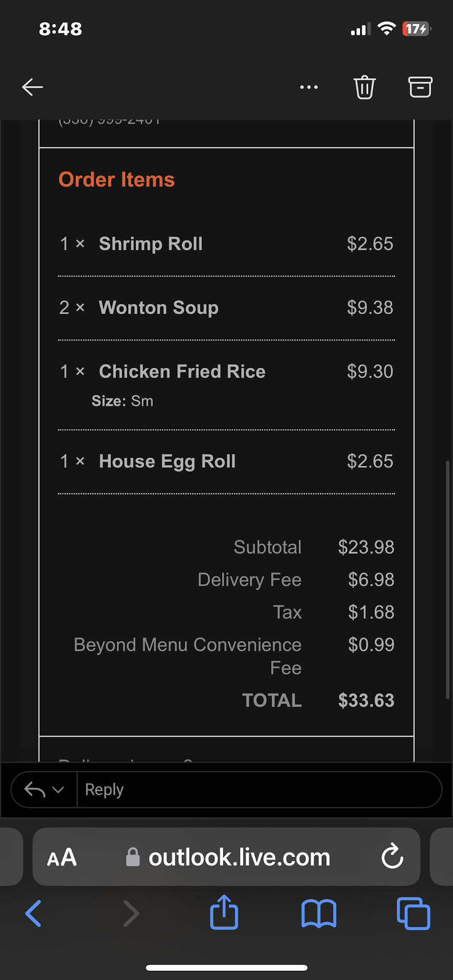Tap the battery indicator in status bar
453x980 pixels.
pos(417,29)
